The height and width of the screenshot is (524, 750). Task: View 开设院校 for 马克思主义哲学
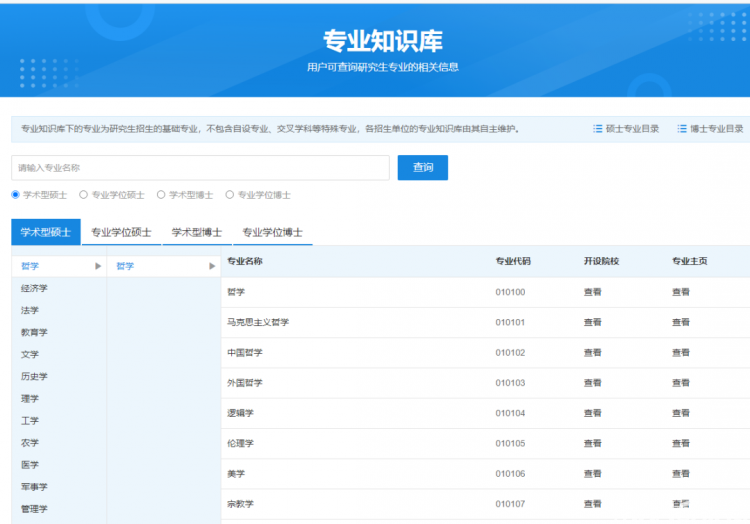[x=593, y=322]
